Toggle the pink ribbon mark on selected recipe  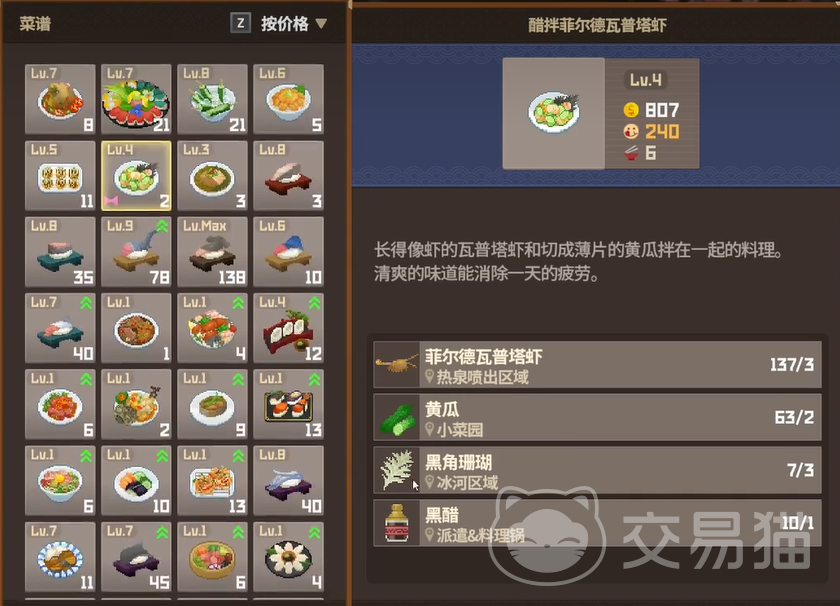pos(111,201)
